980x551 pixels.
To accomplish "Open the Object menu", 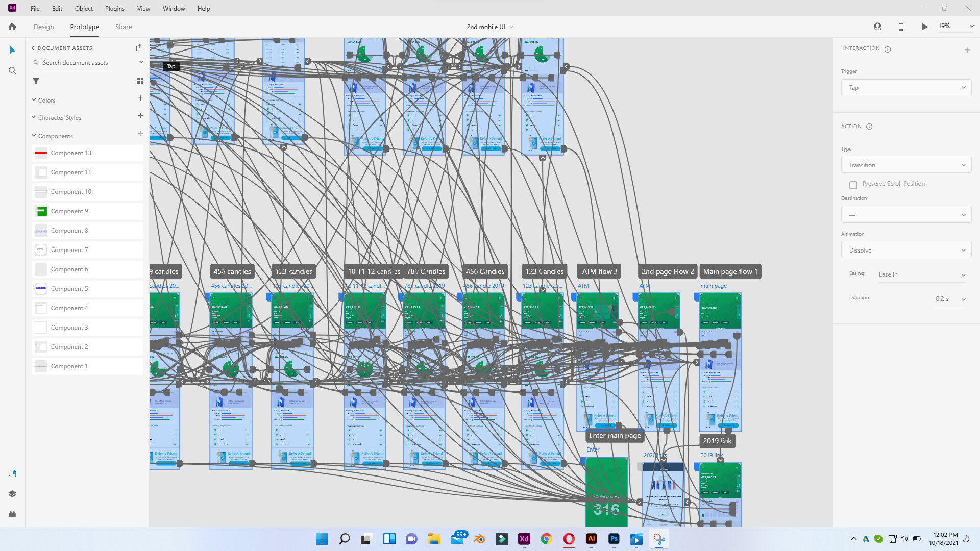I will 83,8.
